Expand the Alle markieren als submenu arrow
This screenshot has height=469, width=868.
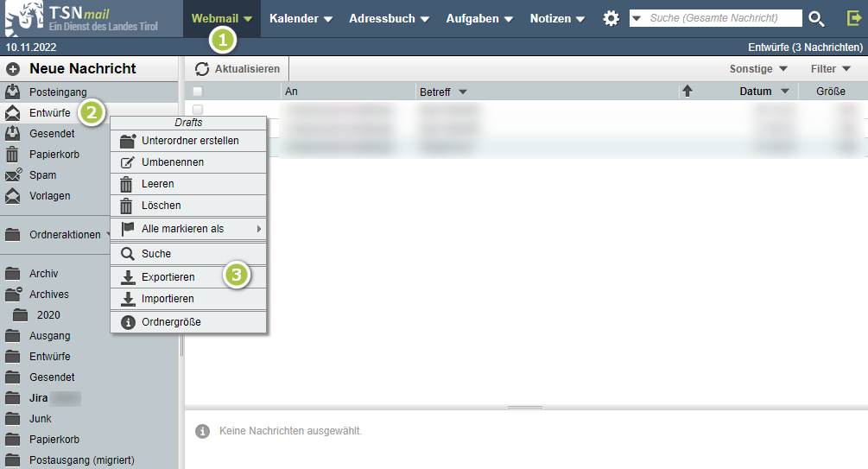pos(258,229)
